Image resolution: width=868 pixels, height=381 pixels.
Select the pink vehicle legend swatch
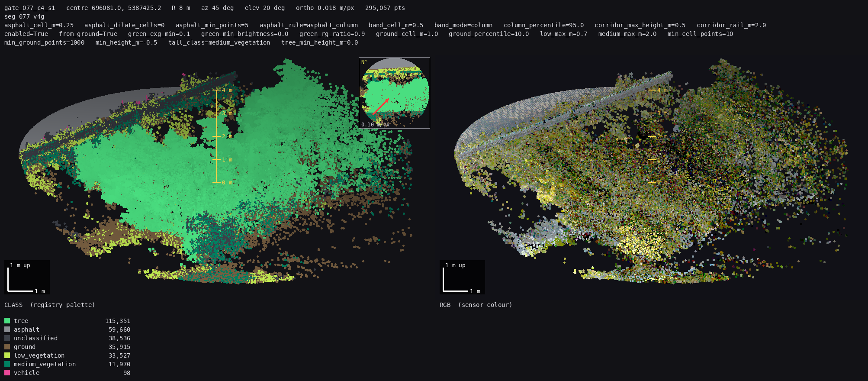tap(7, 373)
